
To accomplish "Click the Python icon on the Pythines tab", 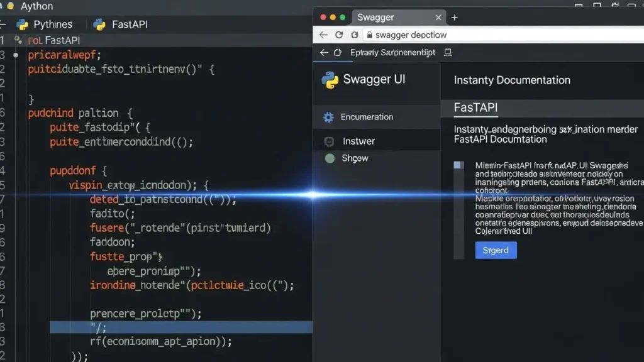I will tap(23, 24).
